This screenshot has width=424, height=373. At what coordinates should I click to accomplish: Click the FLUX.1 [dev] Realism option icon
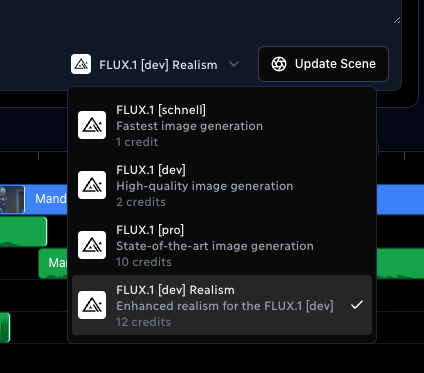(x=92, y=305)
